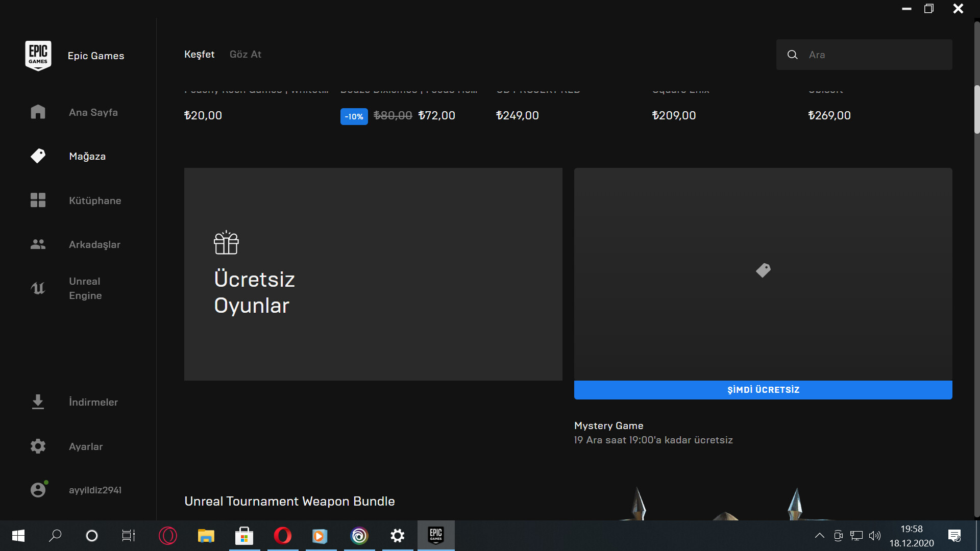This screenshot has width=980, height=551.
Task: Open Cortana circle on taskbar
Action: point(92,536)
